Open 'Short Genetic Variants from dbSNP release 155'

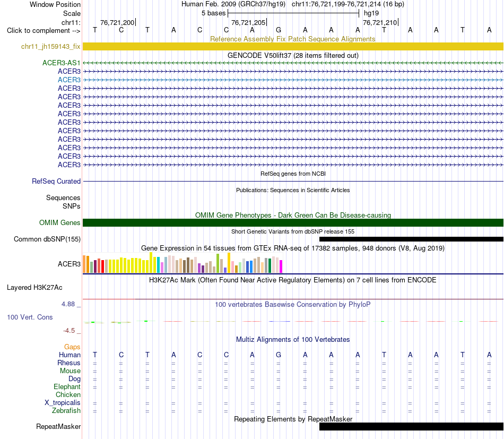pyautogui.click(x=293, y=231)
